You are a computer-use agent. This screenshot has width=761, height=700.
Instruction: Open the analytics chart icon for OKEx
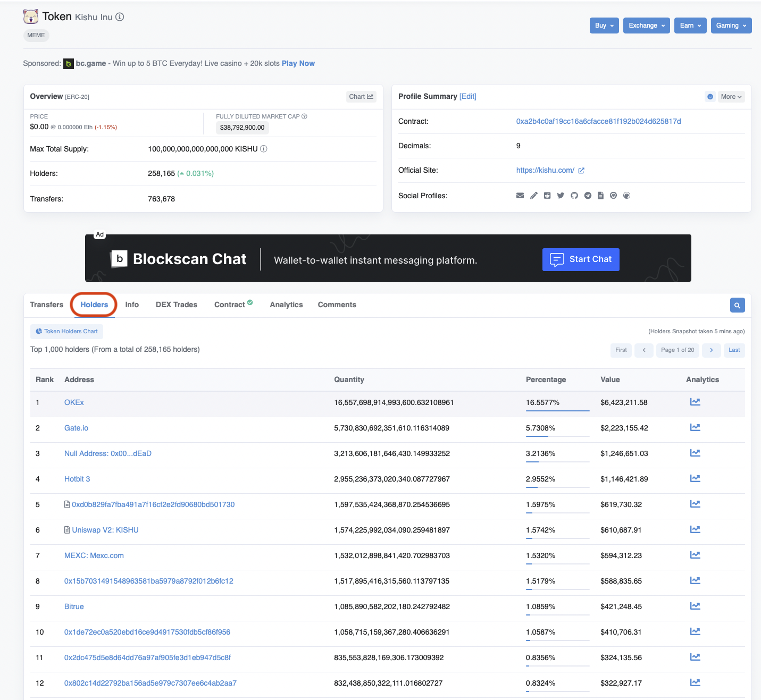click(695, 402)
